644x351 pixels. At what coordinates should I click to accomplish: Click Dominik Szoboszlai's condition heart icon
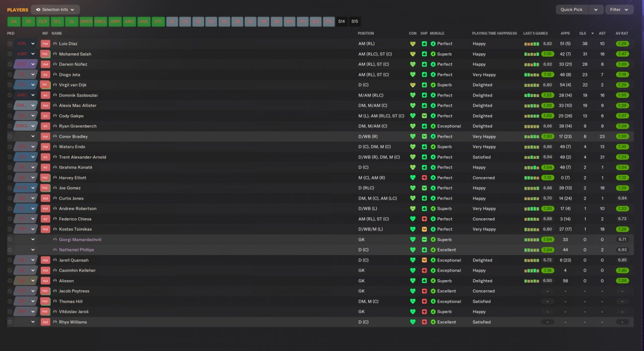[413, 95]
